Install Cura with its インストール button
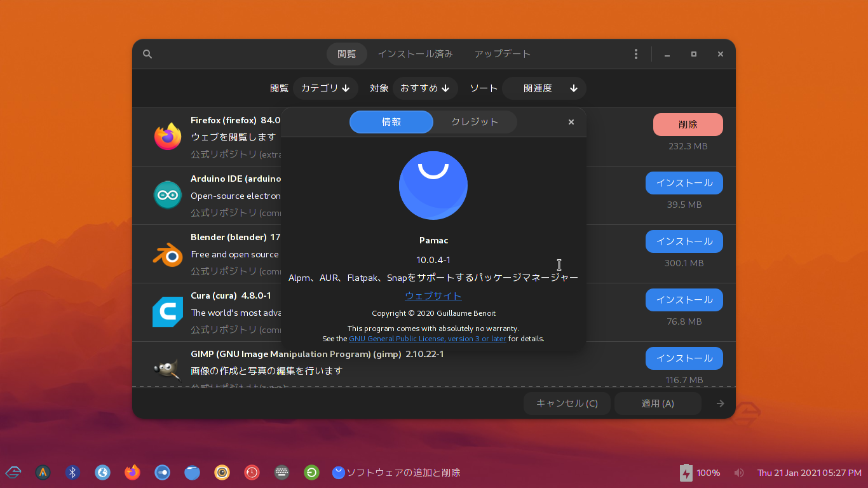 pos(684,300)
